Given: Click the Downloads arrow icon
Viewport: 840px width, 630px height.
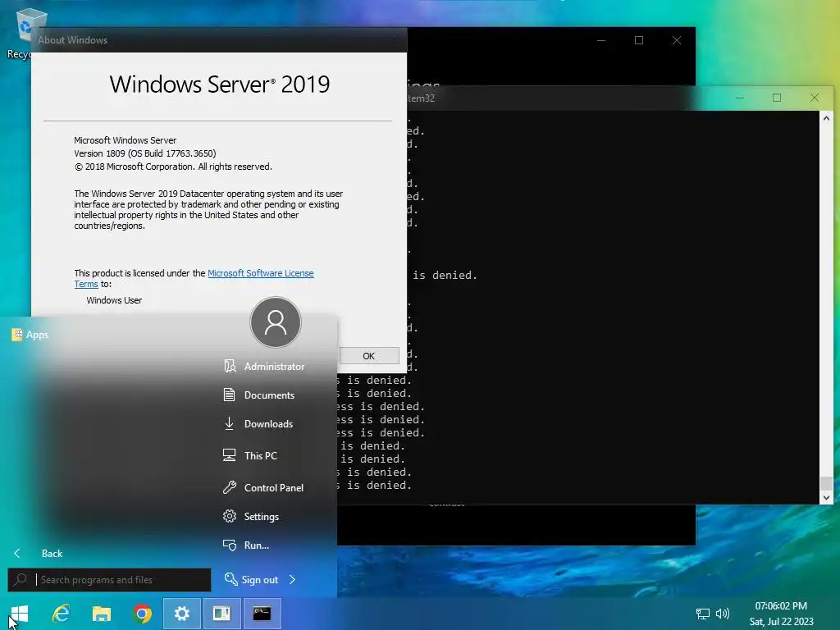Looking at the screenshot, I should (230, 423).
